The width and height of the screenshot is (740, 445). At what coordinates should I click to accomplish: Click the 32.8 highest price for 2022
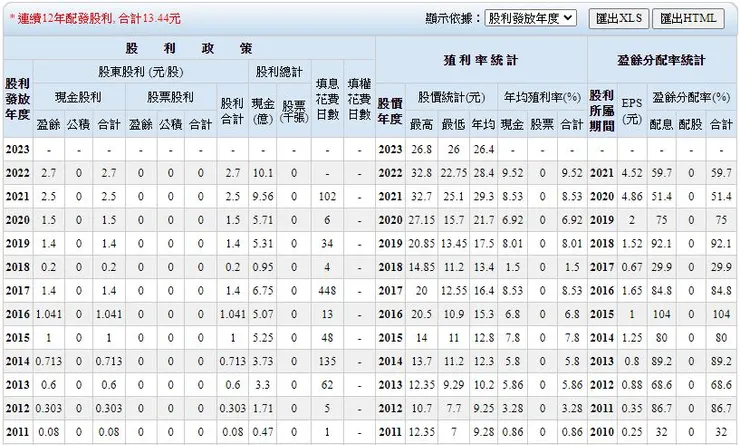pyautogui.click(x=421, y=173)
